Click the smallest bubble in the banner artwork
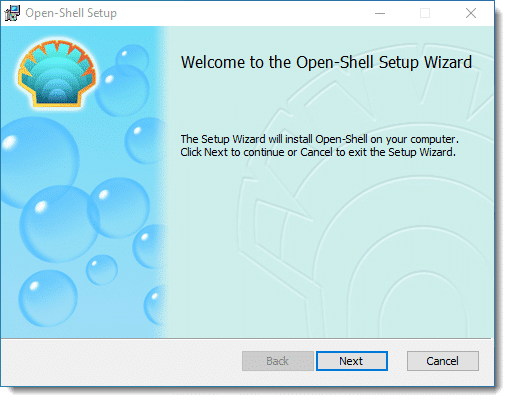 click(102, 270)
